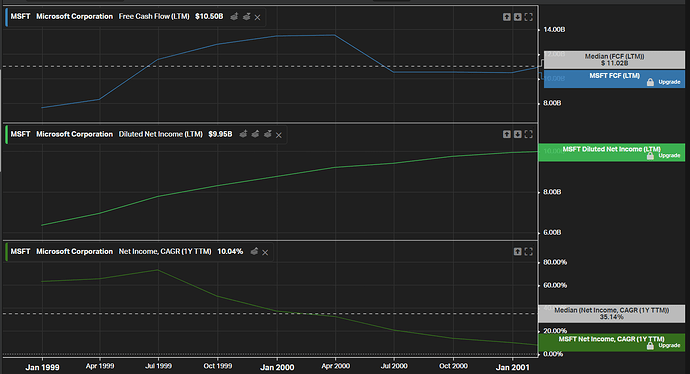The height and width of the screenshot is (374, 690).
Task: Click MSFT ticker in the Net Income CAGR legend
Action: [x=20, y=252]
